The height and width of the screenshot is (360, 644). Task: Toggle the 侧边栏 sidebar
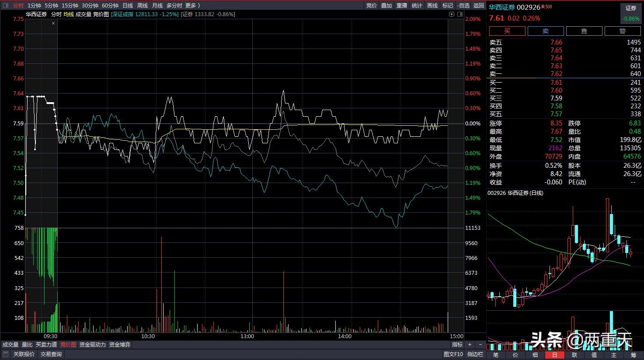point(475,354)
